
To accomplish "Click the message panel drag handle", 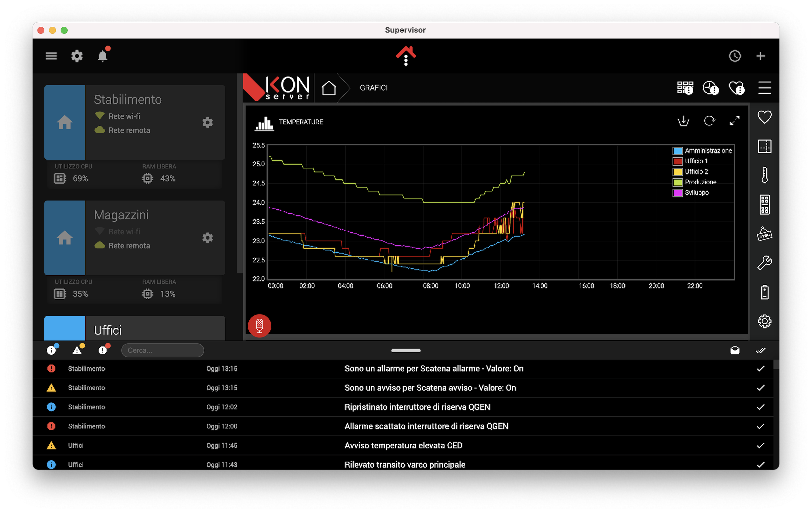I will 406,351.
